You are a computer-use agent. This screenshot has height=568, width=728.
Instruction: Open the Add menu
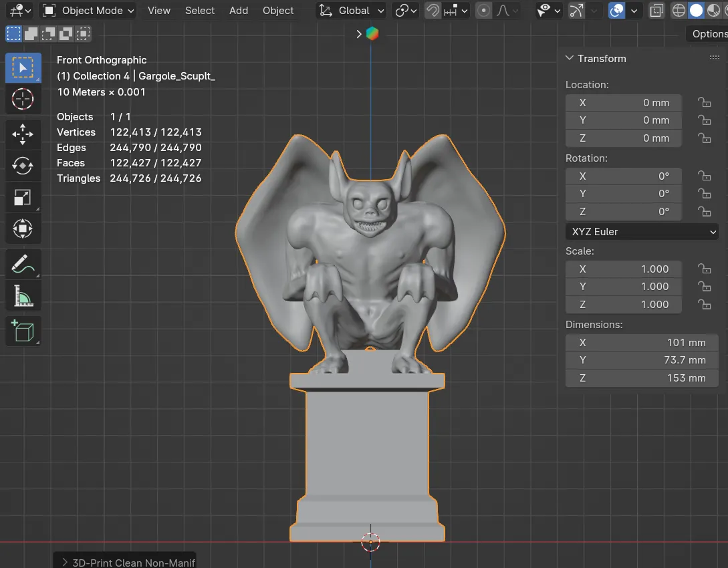point(239,11)
